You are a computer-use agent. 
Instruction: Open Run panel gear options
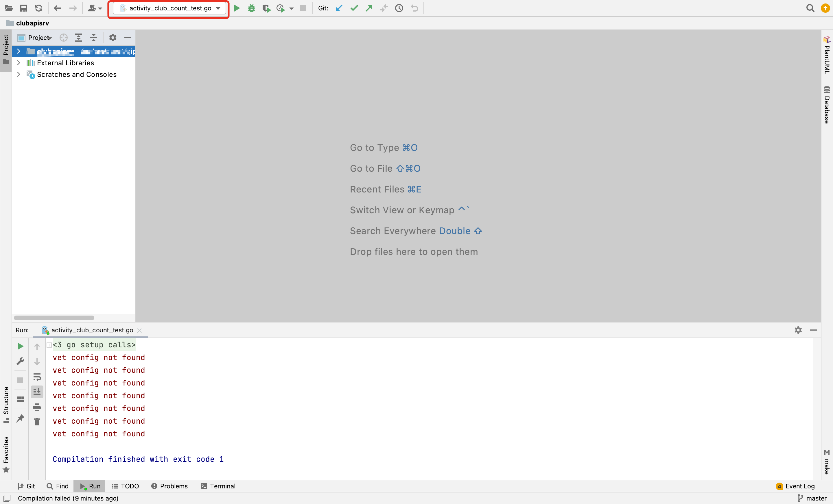coord(798,330)
